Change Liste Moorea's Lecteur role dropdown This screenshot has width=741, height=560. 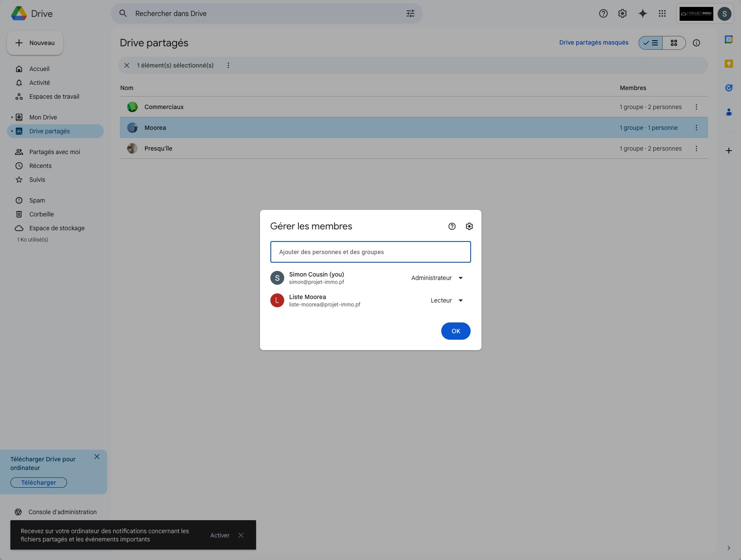[x=446, y=300]
